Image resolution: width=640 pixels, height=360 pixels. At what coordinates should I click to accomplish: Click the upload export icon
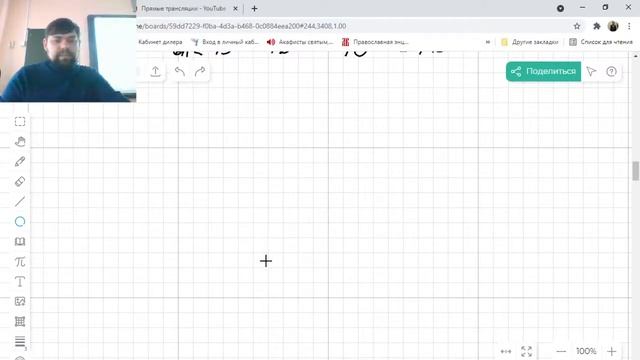coord(156,71)
